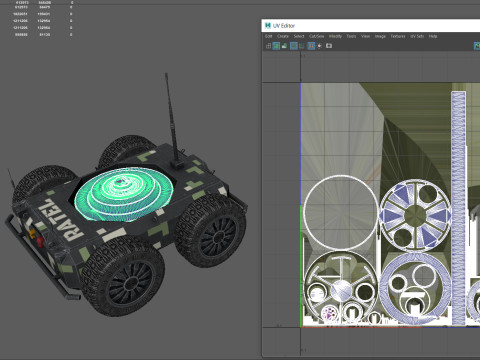Toggle Texture Borders icon in UV Editor
This screenshot has height=360, width=480.
tap(294, 46)
